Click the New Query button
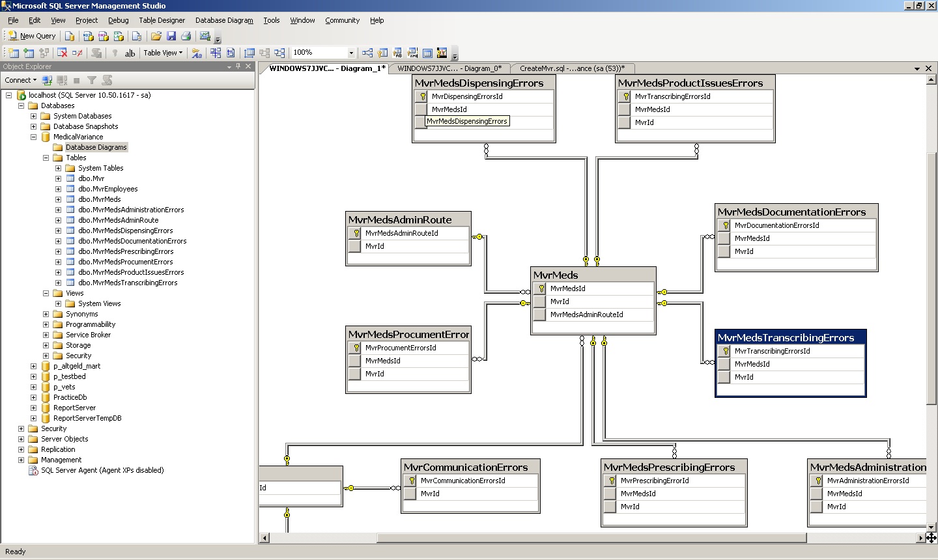938x560 pixels. tap(31, 36)
